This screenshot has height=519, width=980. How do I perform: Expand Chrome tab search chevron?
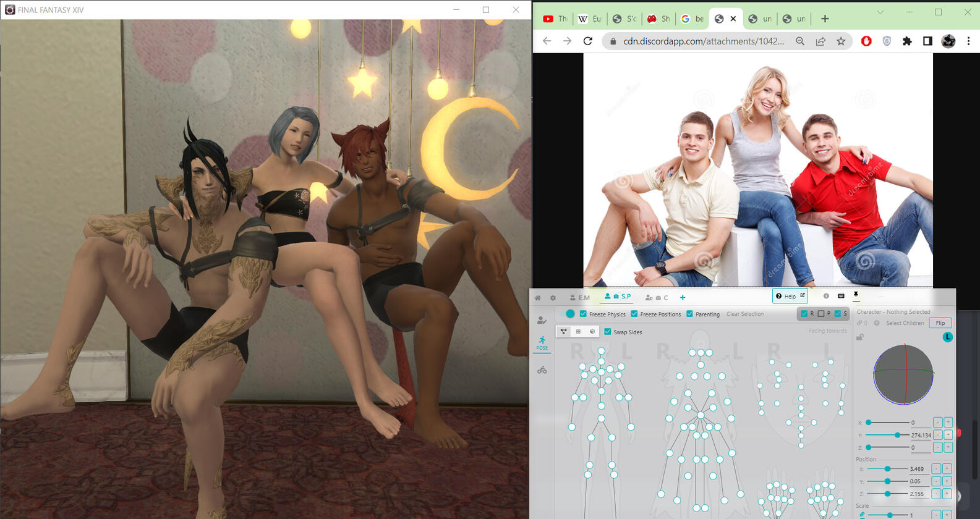tap(880, 12)
